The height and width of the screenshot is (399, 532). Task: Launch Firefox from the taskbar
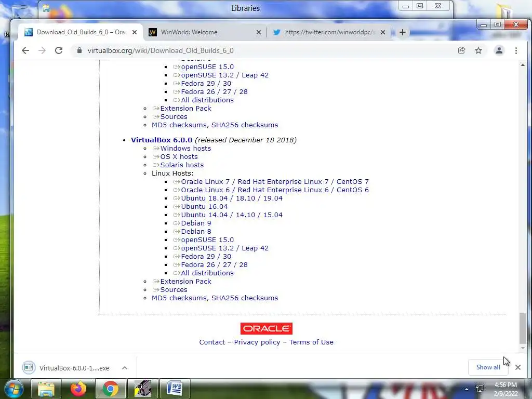point(78,389)
